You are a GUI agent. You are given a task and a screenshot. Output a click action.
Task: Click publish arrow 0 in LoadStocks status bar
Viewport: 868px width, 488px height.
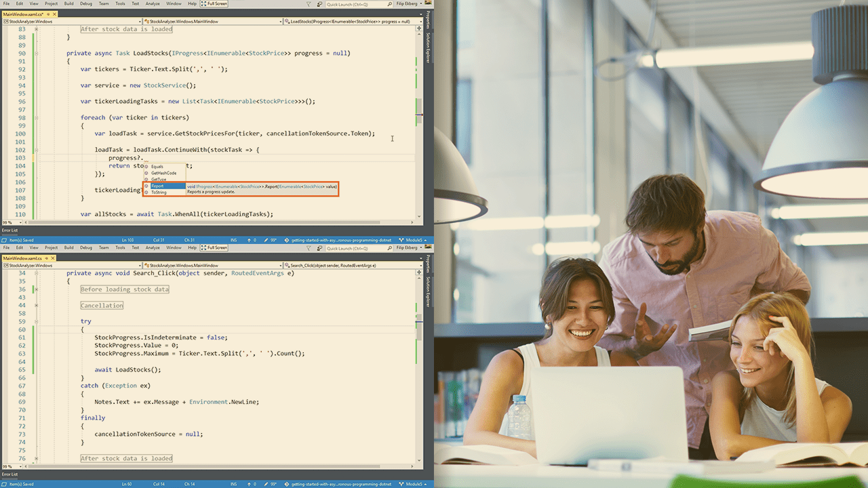252,240
